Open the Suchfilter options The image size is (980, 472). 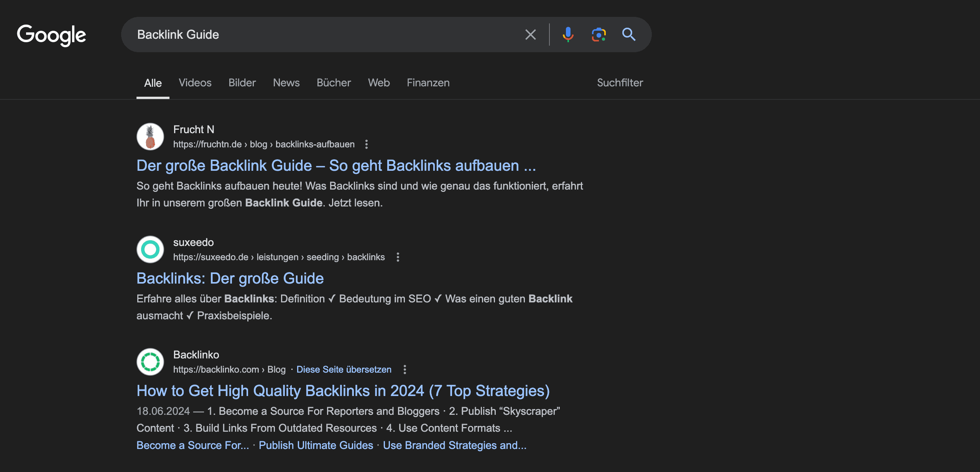[x=620, y=83]
